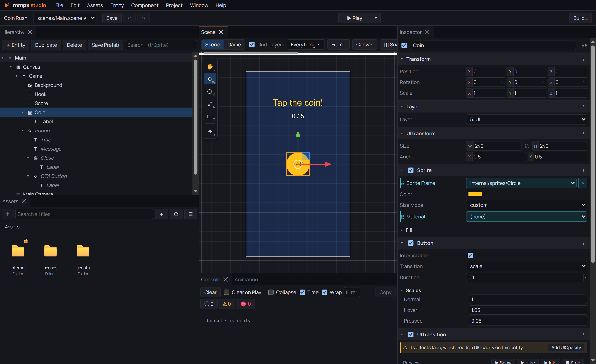Uncheck the Interactable checkbox

coord(470,255)
